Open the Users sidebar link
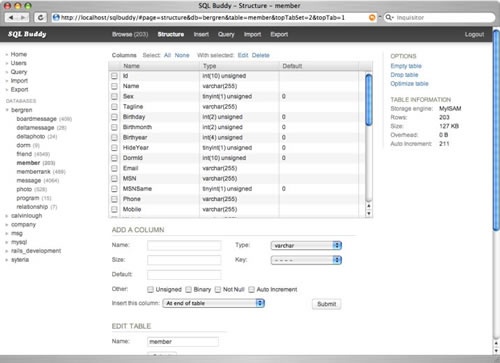This screenshot has height=363, width=500. 18,63
